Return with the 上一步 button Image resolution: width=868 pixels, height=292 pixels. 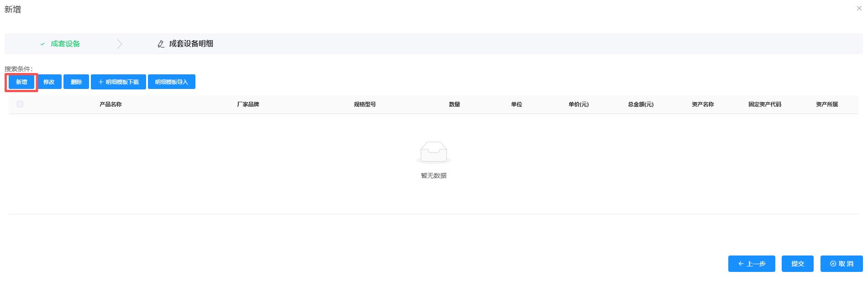[751, 264]
